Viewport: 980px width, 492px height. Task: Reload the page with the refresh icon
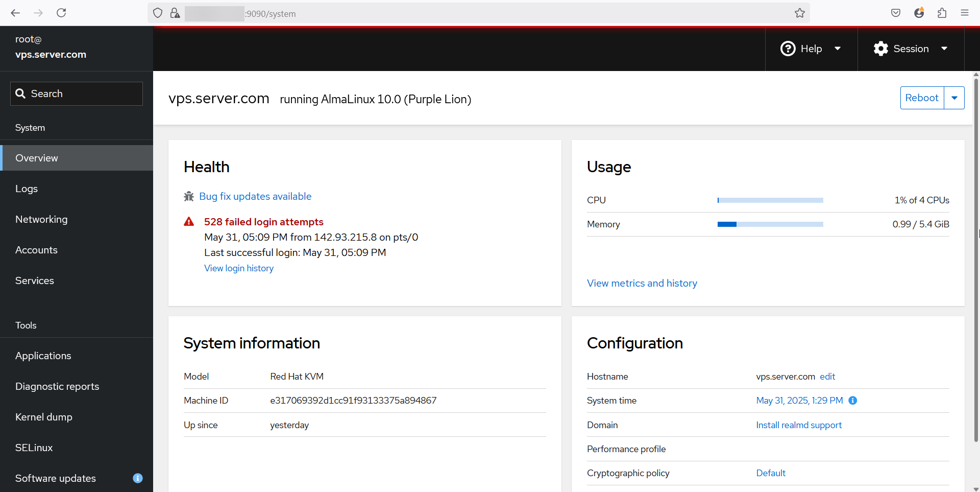pos(61,13)
